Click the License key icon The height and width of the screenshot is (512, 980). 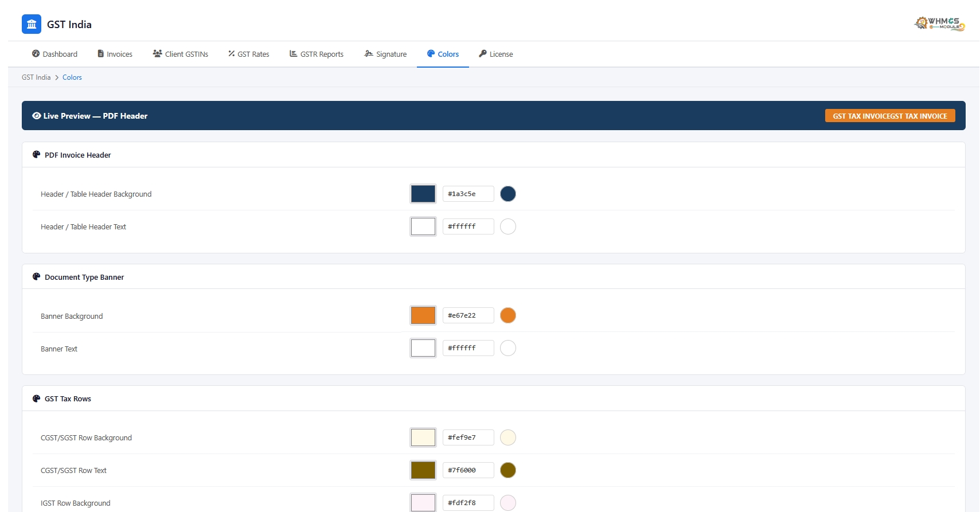point(483,53)
